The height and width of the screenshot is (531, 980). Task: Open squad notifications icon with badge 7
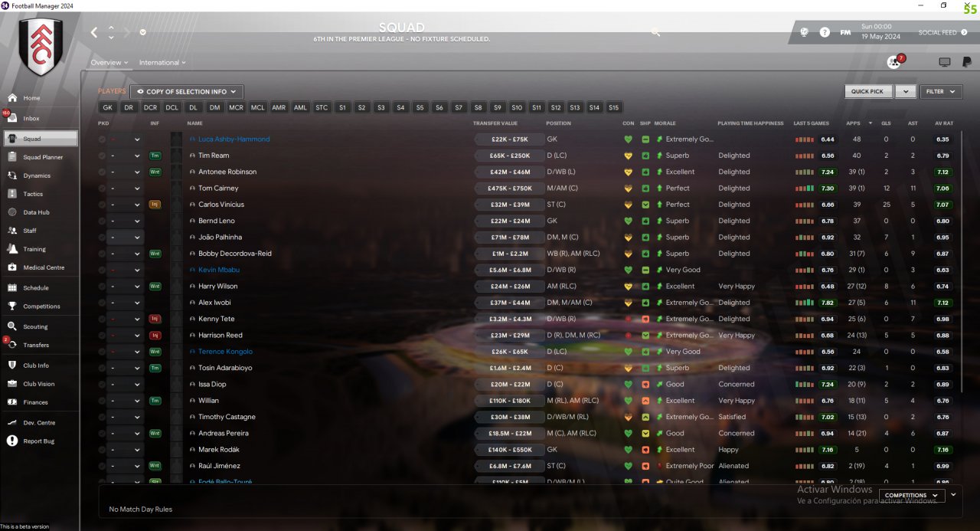pyautogui.click(x=893, y=62)
